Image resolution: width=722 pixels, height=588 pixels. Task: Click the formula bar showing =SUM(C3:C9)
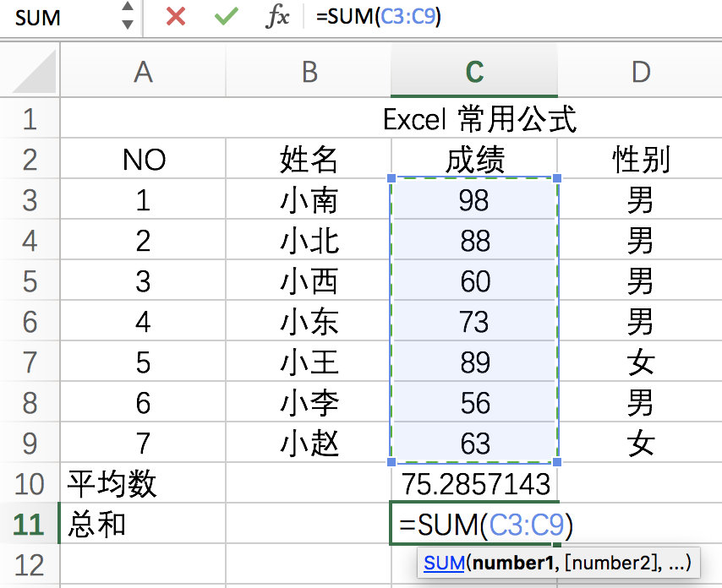point(380,16)
